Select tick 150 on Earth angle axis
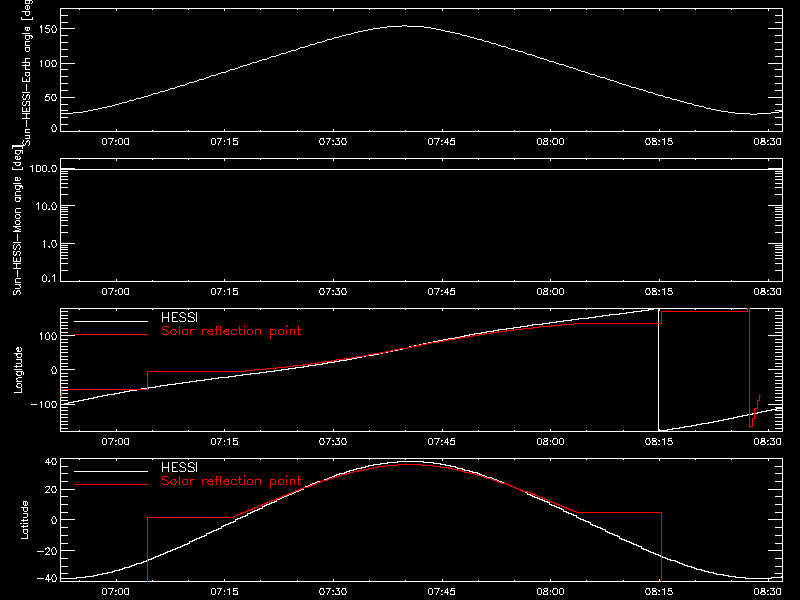Image resolution: width=800 pixels, height=600 pixels. point(48,30)
